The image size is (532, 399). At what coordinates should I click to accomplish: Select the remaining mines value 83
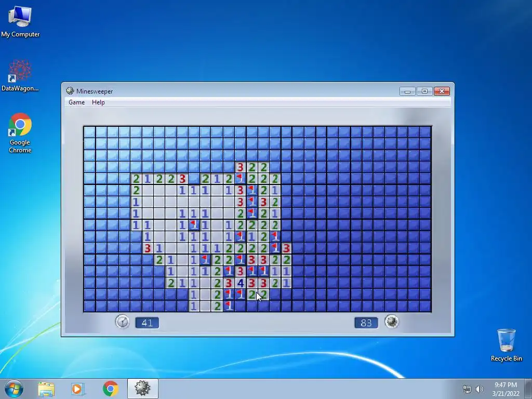[366, 323]
